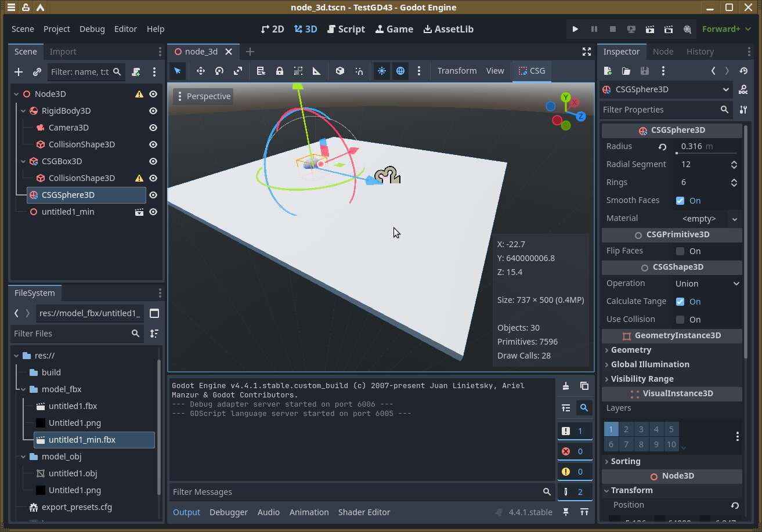
Task: Select the Scale Mode tool
Action: (238, 71)
